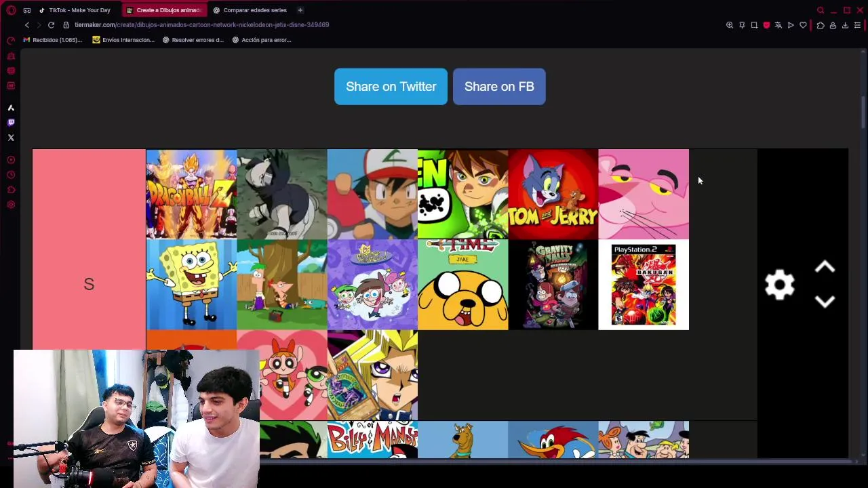
Task: Click the player send arrow icon
Action: pyautogui.click(x=791, y=25)
